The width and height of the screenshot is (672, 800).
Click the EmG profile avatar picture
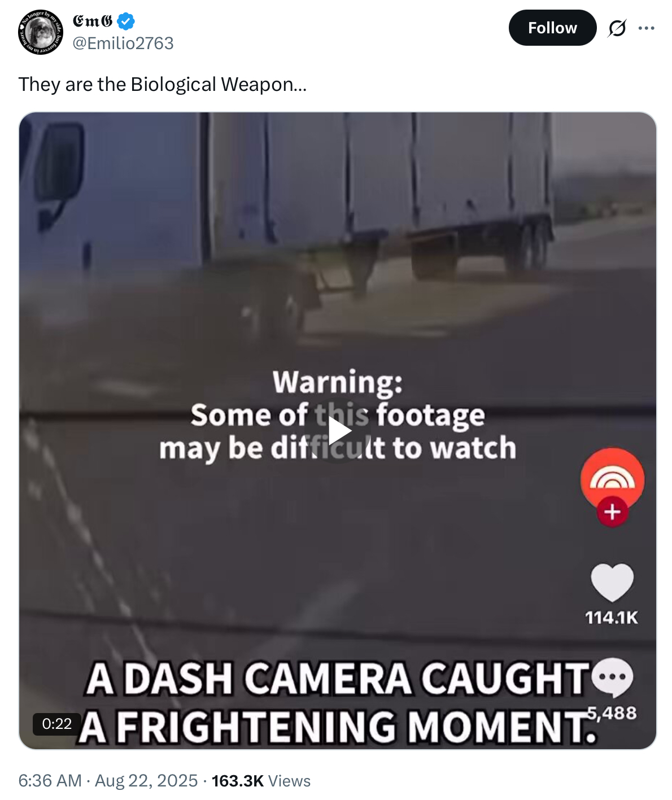pos(40,32)
